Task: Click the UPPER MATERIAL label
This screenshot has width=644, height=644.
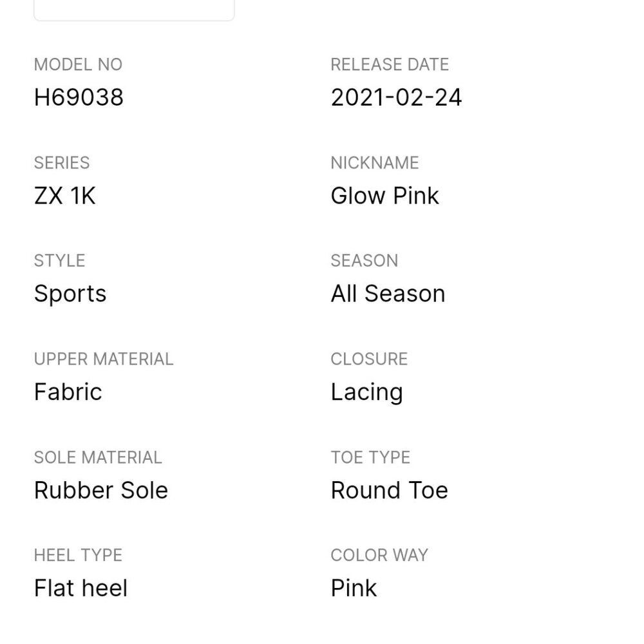Action: (104, 359)
